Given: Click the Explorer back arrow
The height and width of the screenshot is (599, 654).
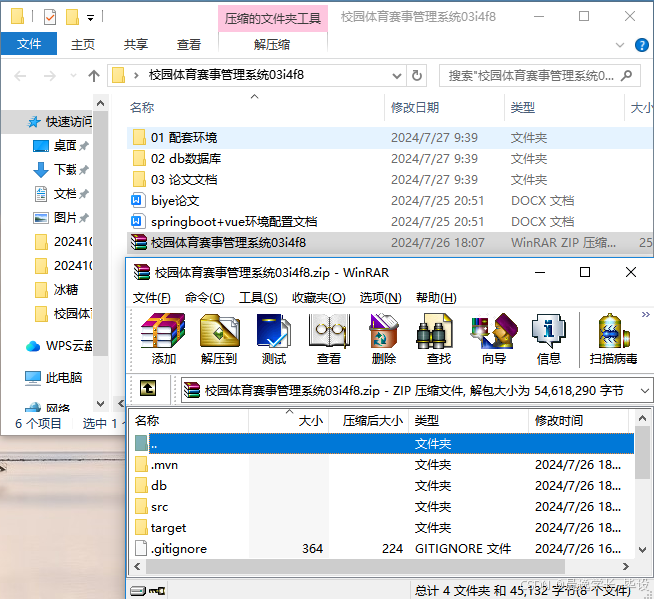Looking at the screenshot, I should (x=20, y=76).
